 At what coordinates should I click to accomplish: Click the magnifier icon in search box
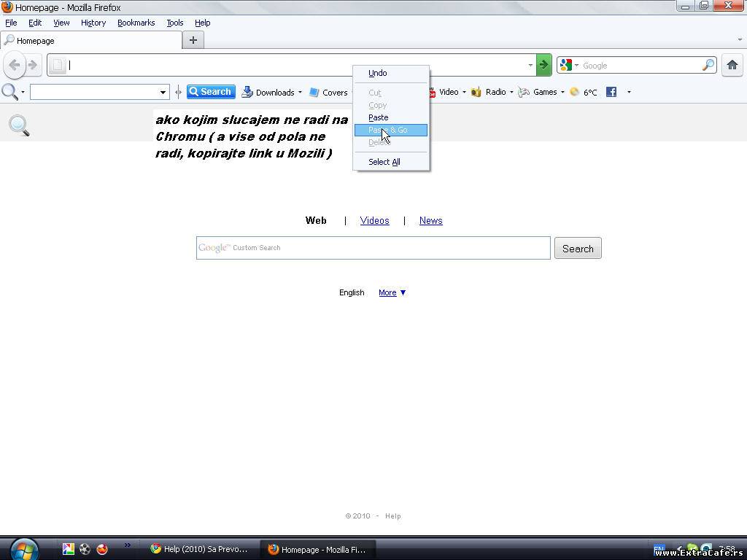coord(708,65)
